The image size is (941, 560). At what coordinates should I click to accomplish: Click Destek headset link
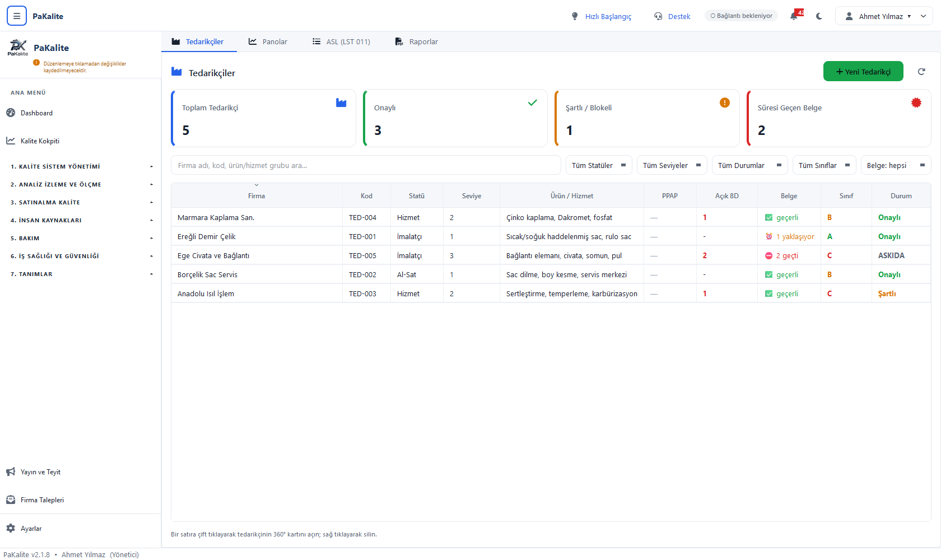(x=672, y=16)
